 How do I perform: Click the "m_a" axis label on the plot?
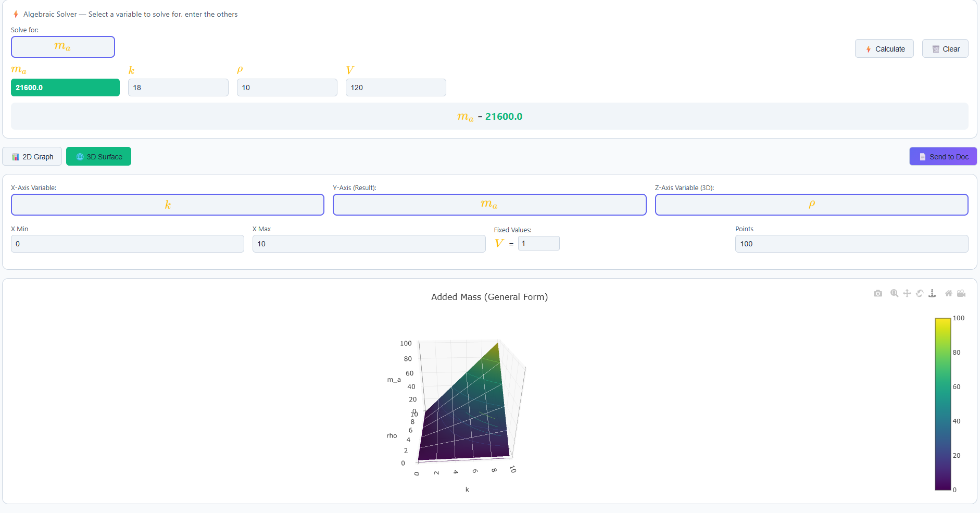click(394, 380)
